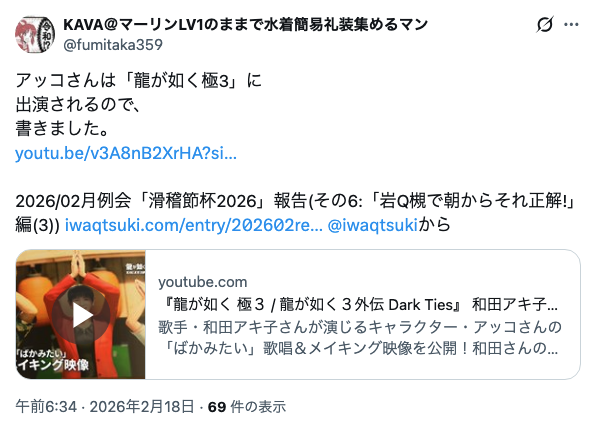590x424 pixels.
Task: Open the three-dot more options menu
Action: [x=571, y=25]
